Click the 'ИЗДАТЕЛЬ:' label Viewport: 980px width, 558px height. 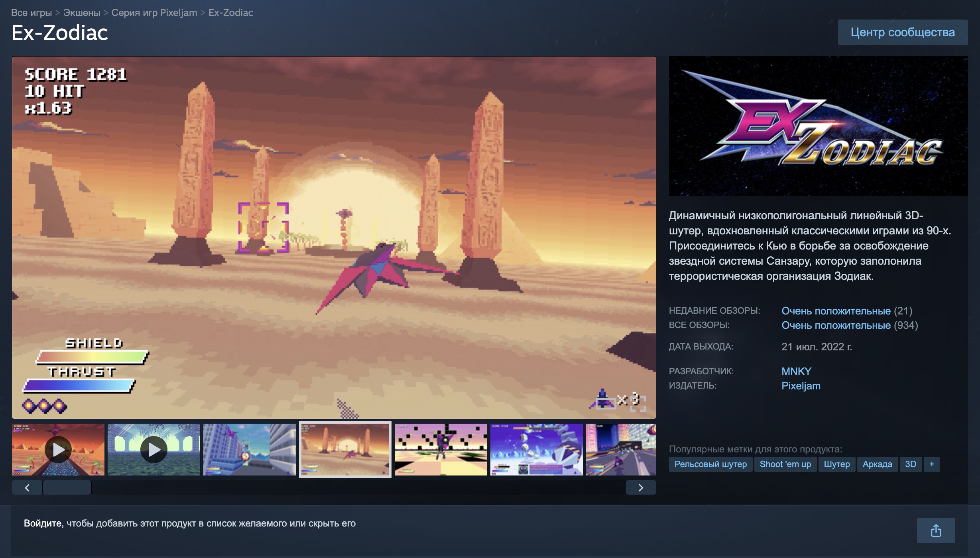693,386
